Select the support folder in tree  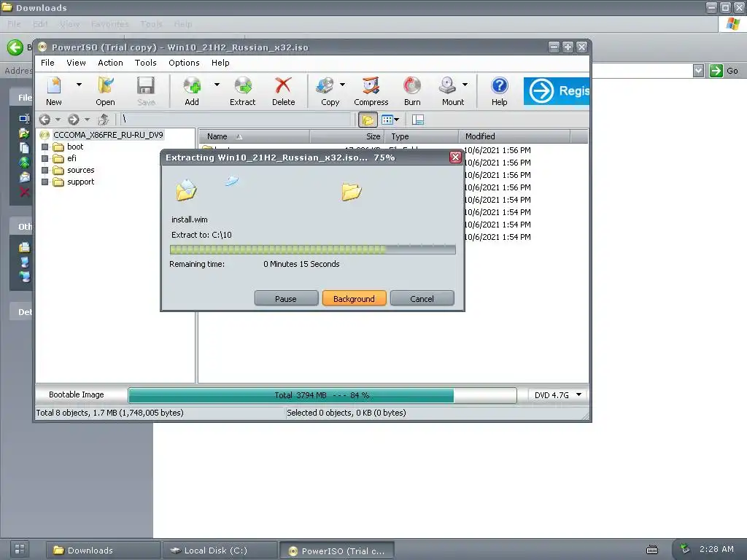(x=80, y=182)
